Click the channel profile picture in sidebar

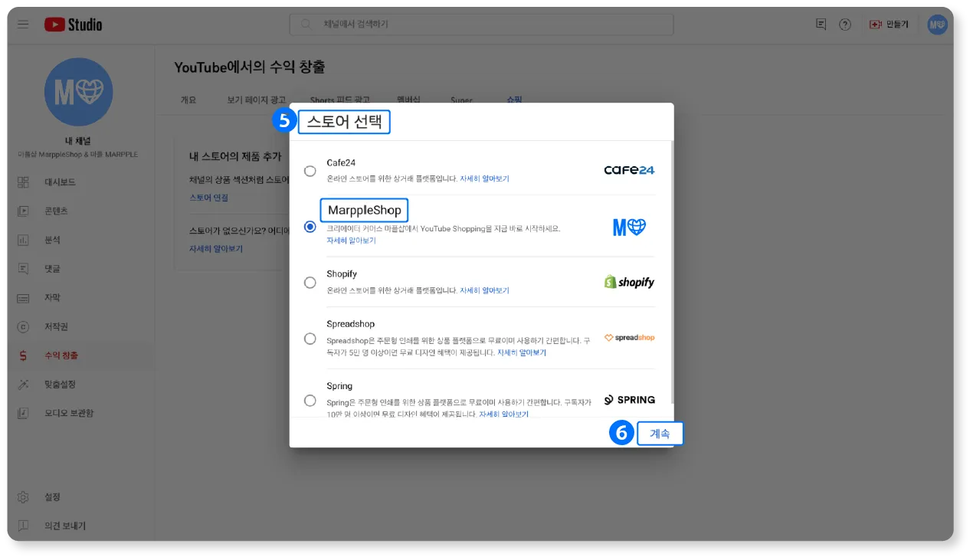[79, 92]
